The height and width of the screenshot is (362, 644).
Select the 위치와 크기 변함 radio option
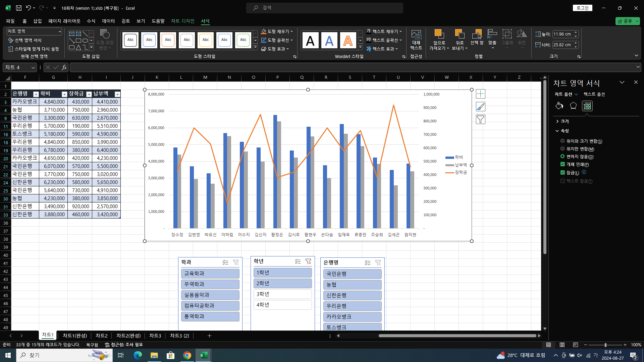coord(562,141)
